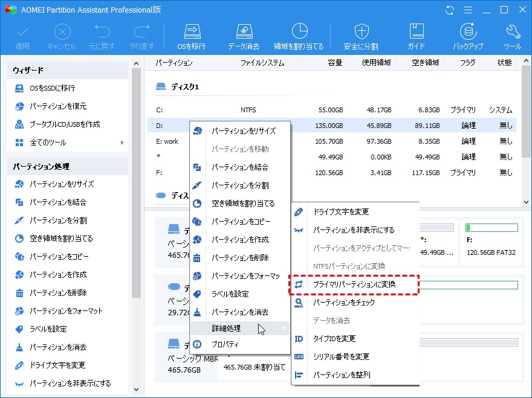Select パーティションをコピー in the context menu
Image resolution: width=532 pixels, height=398 pixels.
[240, 222]
